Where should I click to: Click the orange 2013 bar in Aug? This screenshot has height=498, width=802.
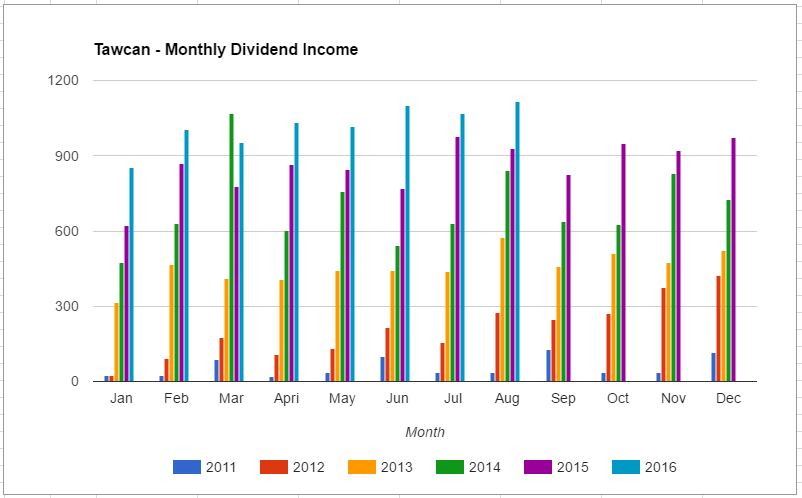(502, 310)
